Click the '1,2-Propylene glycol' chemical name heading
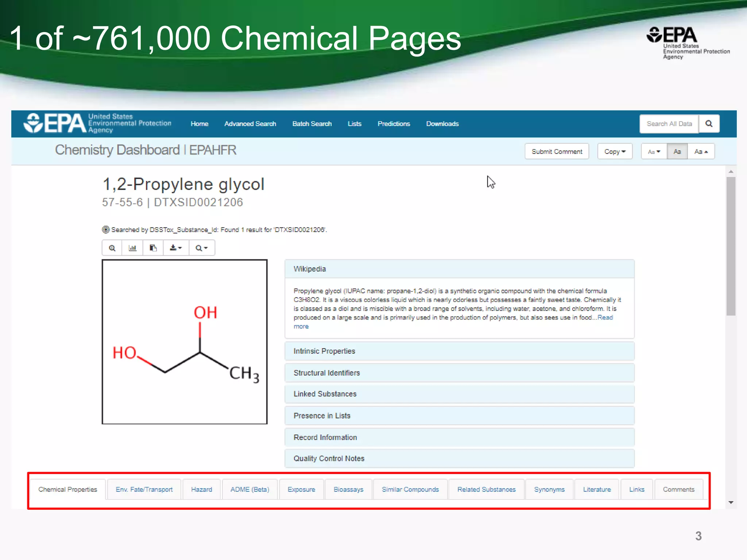This screenshot has width=747, height=560. pyautogui.click(x=183, y=184)
